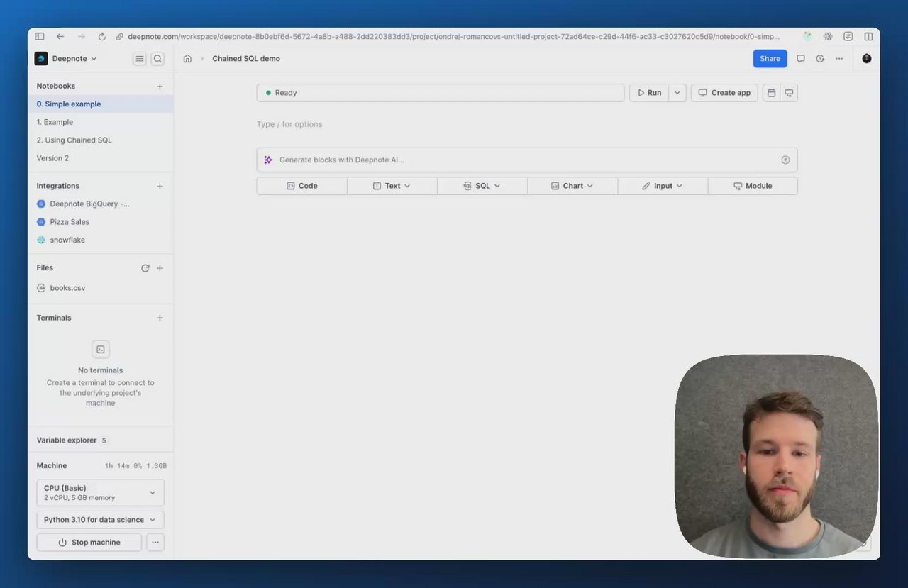The height and width of the screenshot is (588, 908).
Task: Open the books.csv file
Action: pos(101,288)
